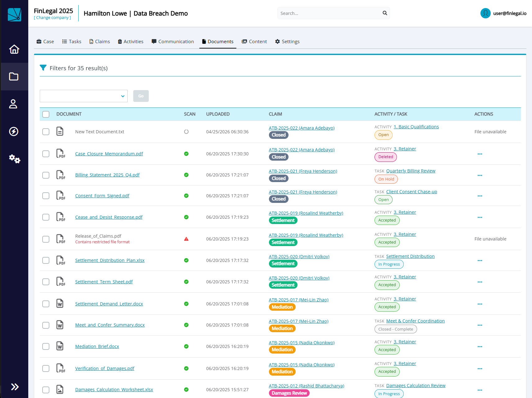Click green scan check for Case_Closure_Memorandum.pdf

pyautogui.click(x=186, y=154)
